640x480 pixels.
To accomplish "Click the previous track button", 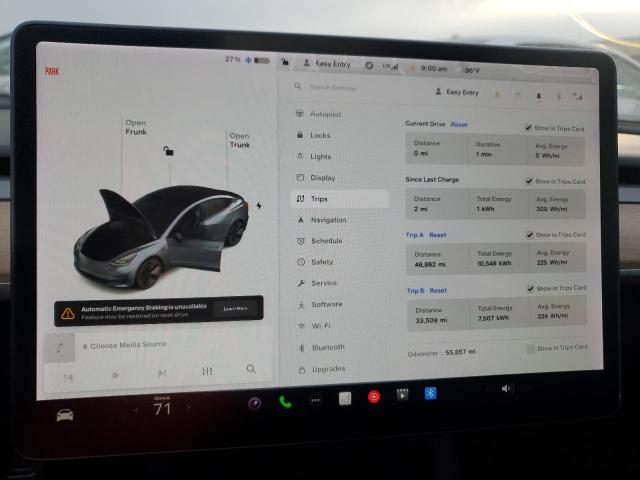I will (x=69, y=378).
